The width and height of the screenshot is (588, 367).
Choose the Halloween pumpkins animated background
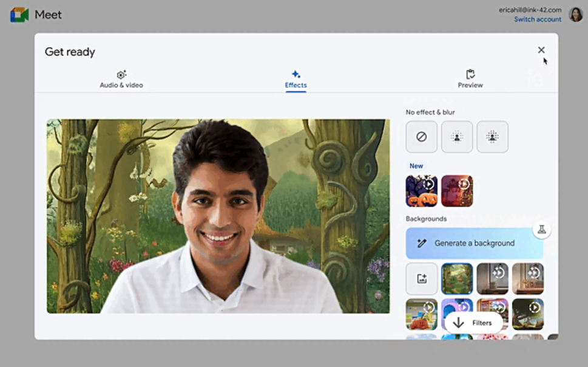tap(422, 191)
